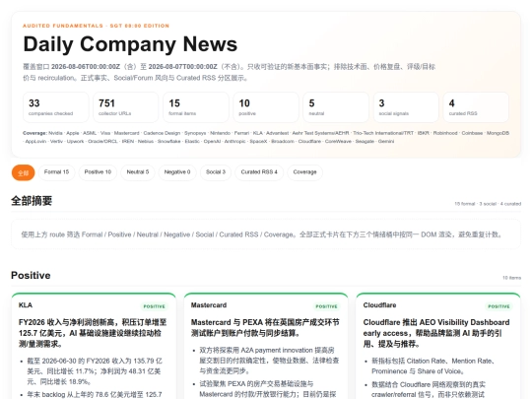Click the formal social curated count text
532x399 pixels.
pyautogui.click(x=488, y=204)
